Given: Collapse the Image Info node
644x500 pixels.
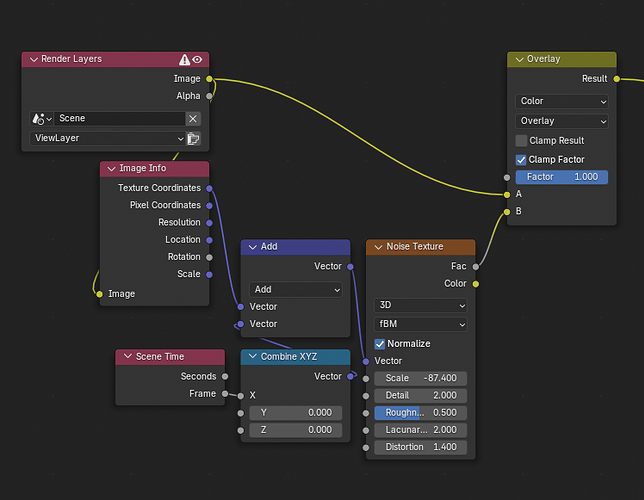Looking at the screenshot, I should pyautogui.click(x=111, y=168).
